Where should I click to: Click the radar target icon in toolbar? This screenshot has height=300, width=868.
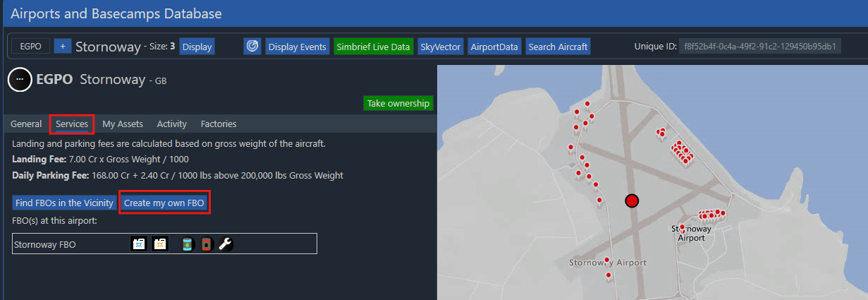coord(252,47)
